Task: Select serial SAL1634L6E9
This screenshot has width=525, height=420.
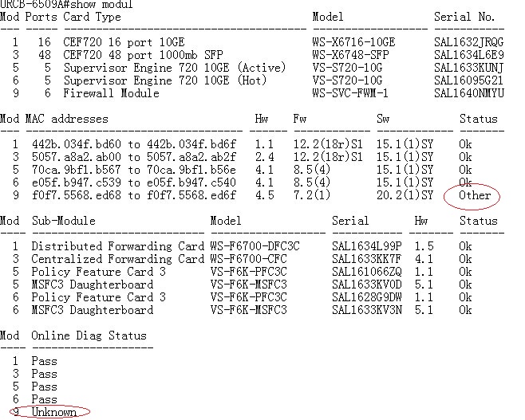Action: [x=469, y=55]
